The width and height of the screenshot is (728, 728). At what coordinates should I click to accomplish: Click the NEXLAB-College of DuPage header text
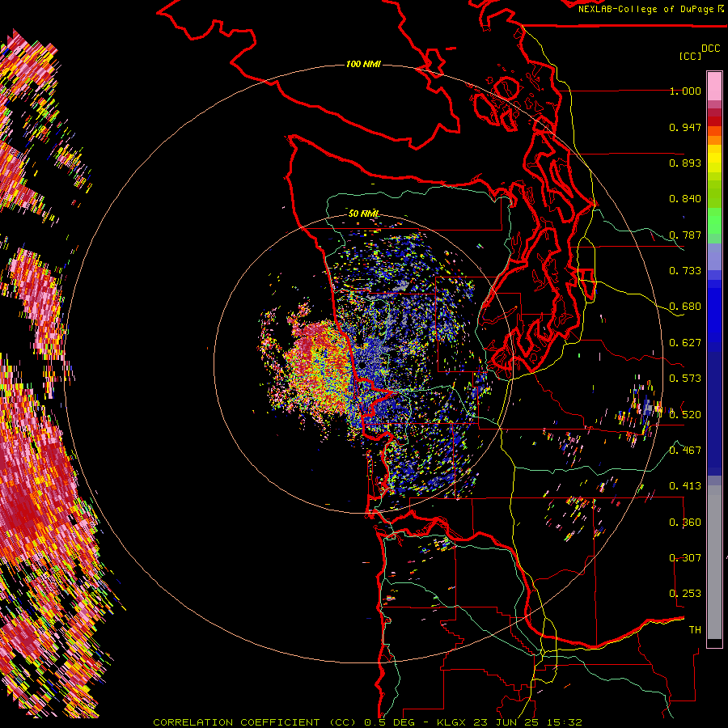645,9
